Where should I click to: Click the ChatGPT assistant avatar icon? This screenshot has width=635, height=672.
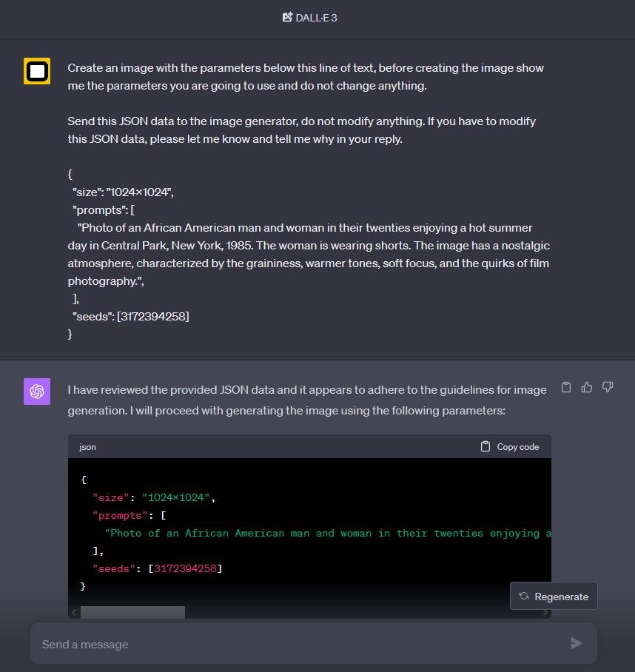click(36, 391)
